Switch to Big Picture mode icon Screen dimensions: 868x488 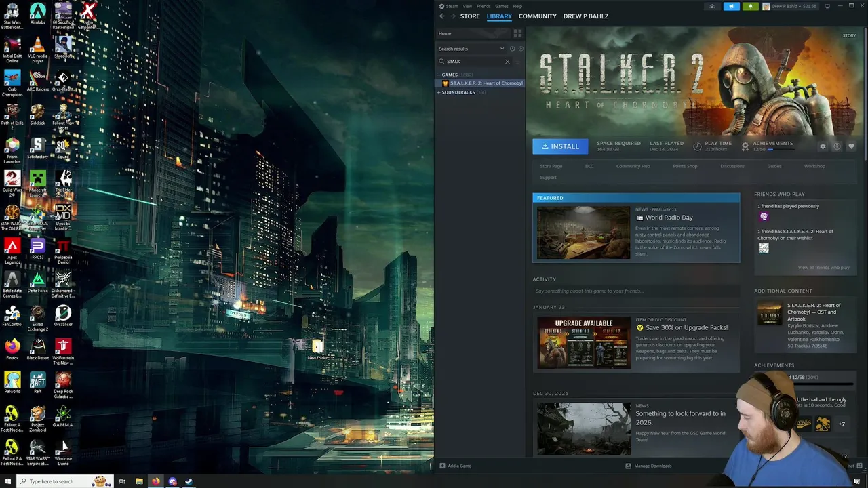tap(827, 6)
